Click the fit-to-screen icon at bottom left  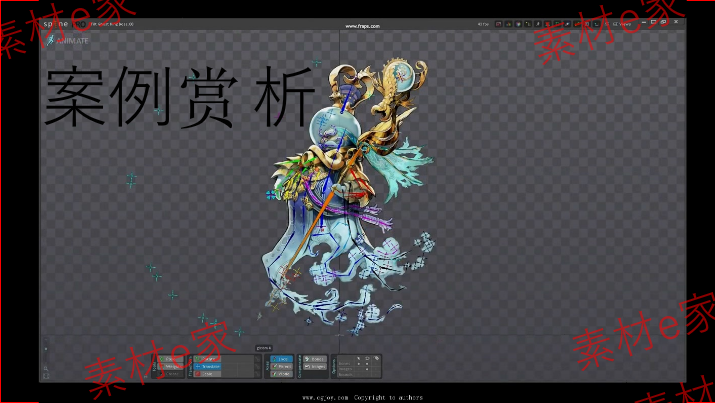point(46,376)
